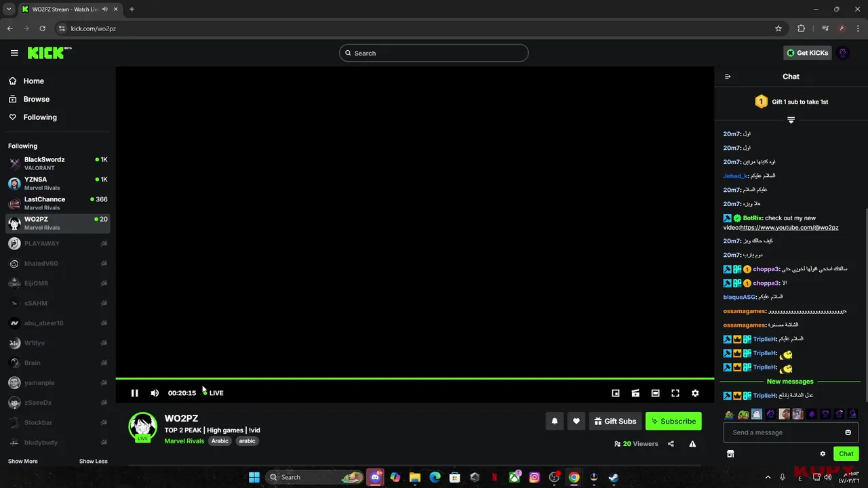Mute the stream volume
The image size is (868, 488).
155,393
